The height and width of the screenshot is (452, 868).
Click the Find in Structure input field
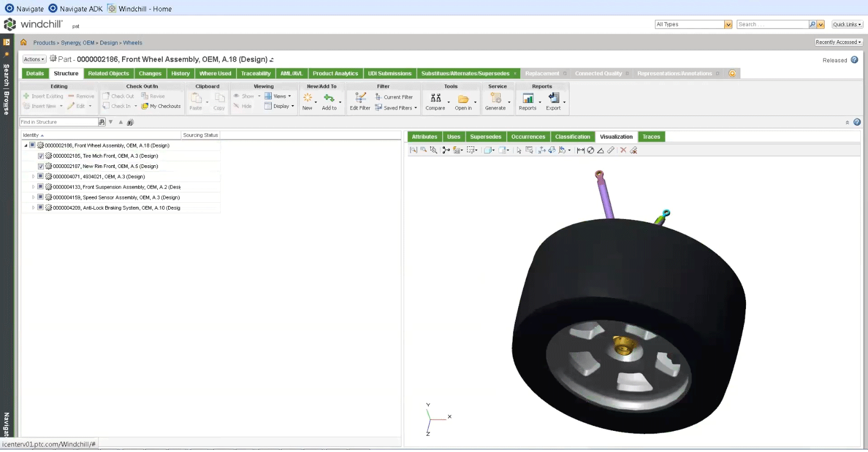pyautogui.click(x=59, y=122)
